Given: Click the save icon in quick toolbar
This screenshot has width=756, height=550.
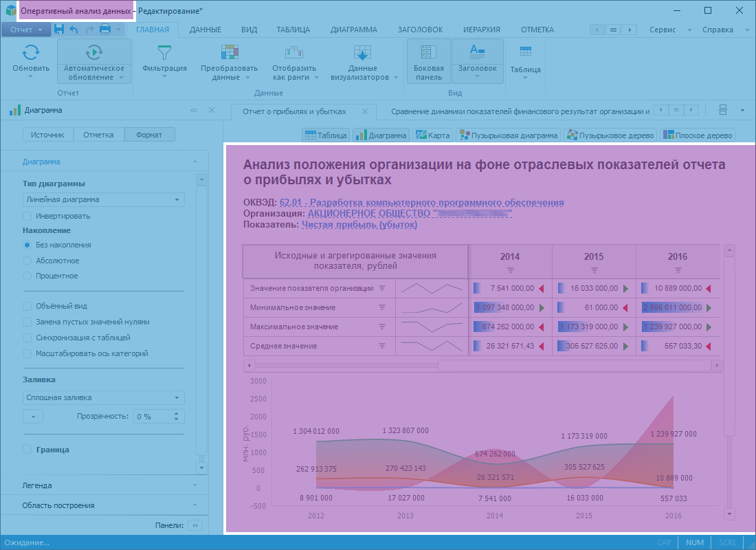Looking at the screenshot, I should coord(59,30).
